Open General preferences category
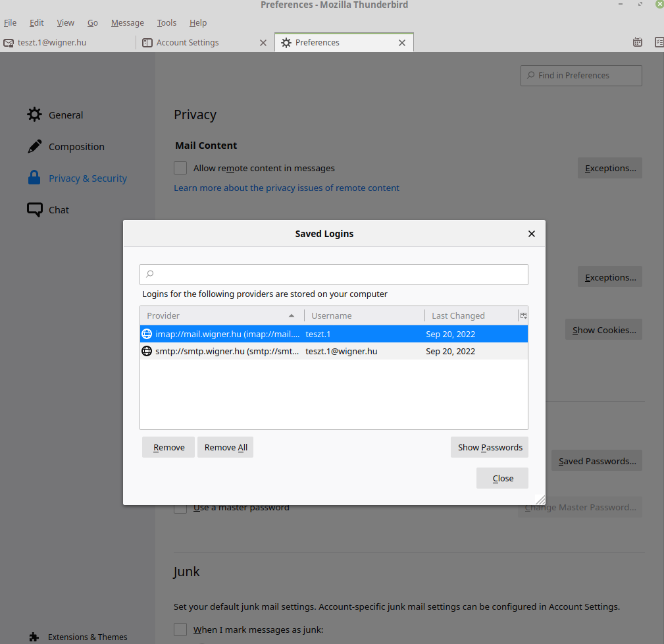The width and height of the screenshot is (664, 644). 66,115
